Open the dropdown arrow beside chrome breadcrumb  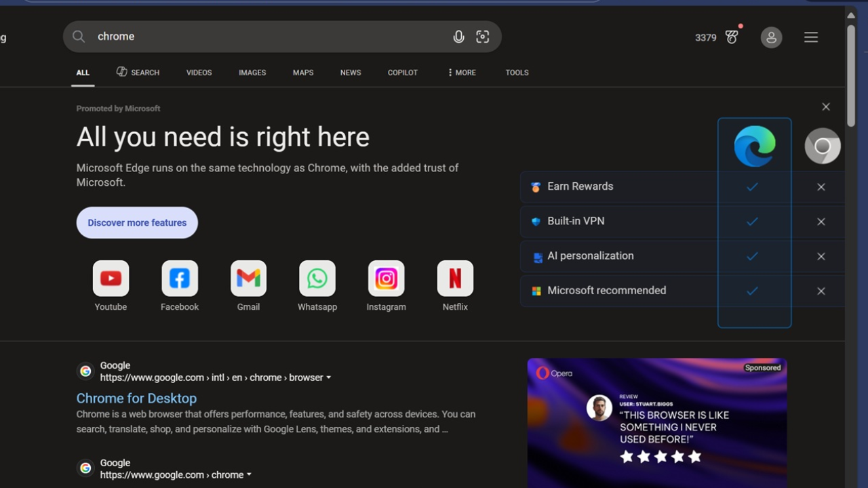coord(250,474)
